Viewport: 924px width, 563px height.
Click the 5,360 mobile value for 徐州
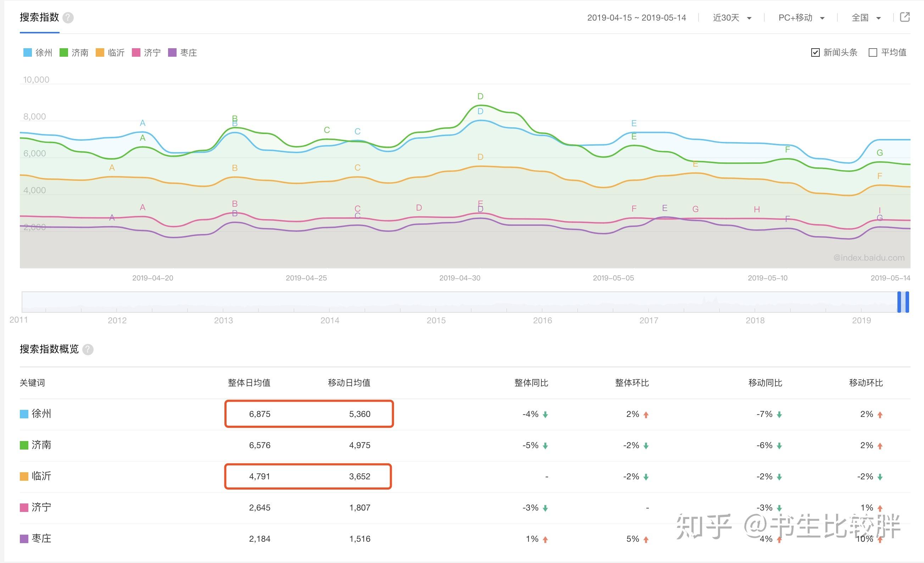[x=360, y=414]
